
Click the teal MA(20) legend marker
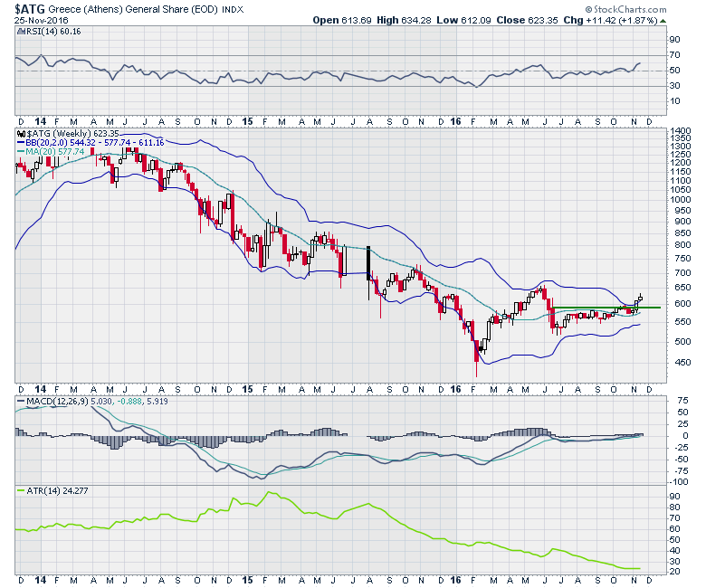tap(20, 151)
